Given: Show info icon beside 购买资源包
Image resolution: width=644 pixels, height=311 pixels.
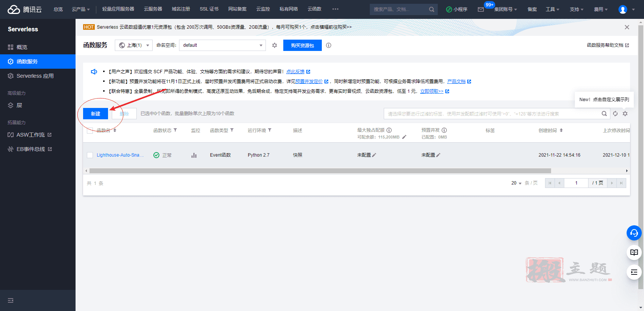Looking at the screenshot, I should point(329,45).
